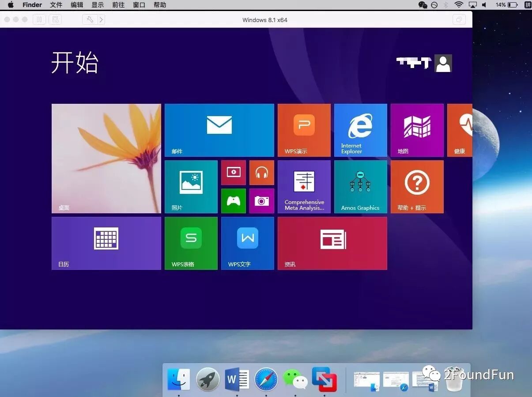Enter full-screen view with titlebar right button
This screenshot has width=532, height=397.
(459, 19)
